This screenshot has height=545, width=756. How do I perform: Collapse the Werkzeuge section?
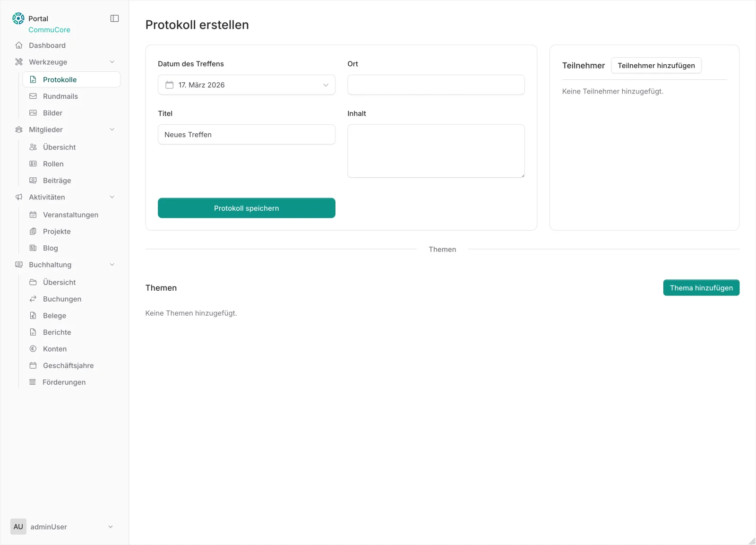click(x=112, y=62)
